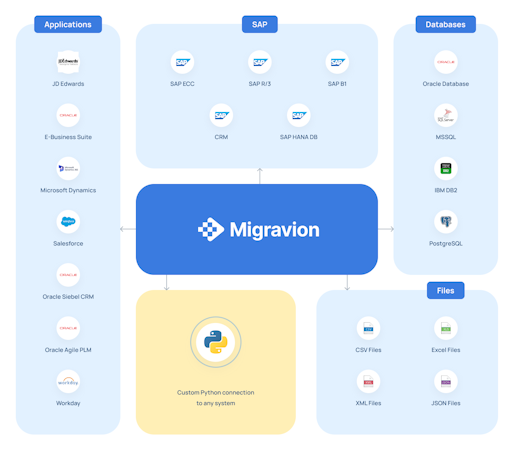Image resolution: width=514 pixels, height=450 pixels.
Task: Click the PostgreSQL elephant icon
Action: coord(446,222)
